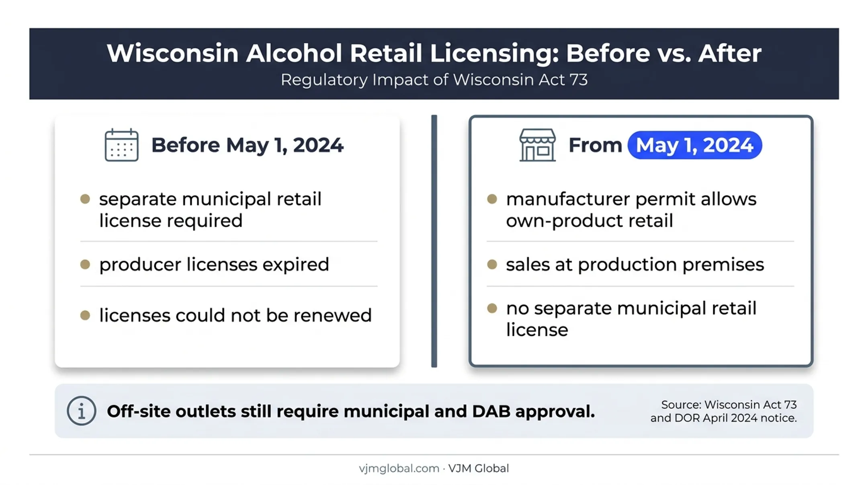The height and width of the screenshot is (485, 868).
Task: Click the Source: Wisconsin Act 73 citation text
Action: 723,411
